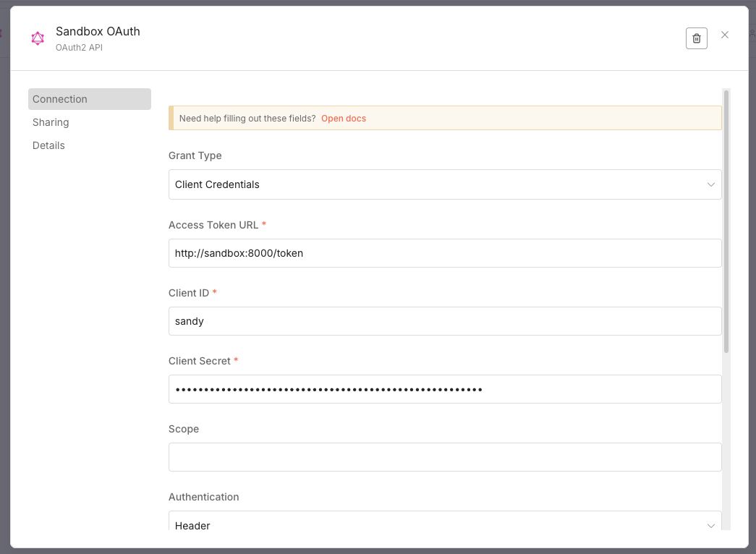Expand the Grant Type dropdown
The width and height of the screenshot is (756, 554).
pyautogui.click(x=444, y=184)
